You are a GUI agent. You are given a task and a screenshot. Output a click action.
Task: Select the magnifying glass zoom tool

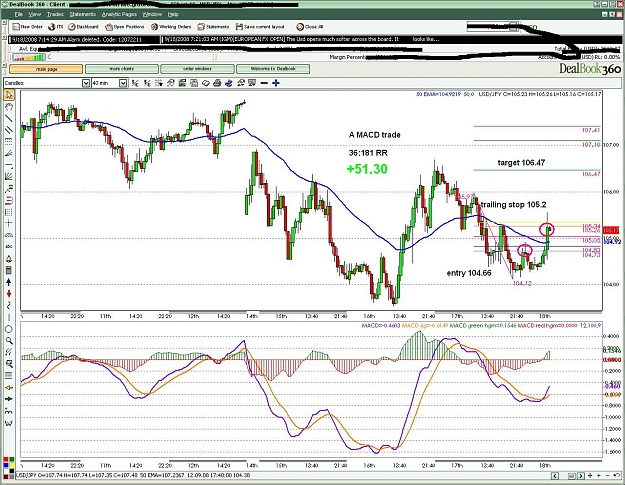pyautogui.click(x=9, y=341)
